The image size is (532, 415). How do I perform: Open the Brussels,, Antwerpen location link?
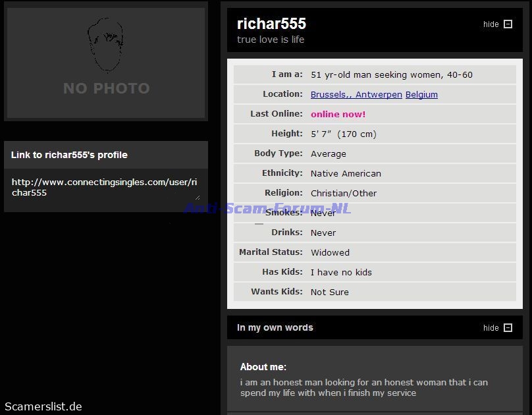click(x=356, y=94)
